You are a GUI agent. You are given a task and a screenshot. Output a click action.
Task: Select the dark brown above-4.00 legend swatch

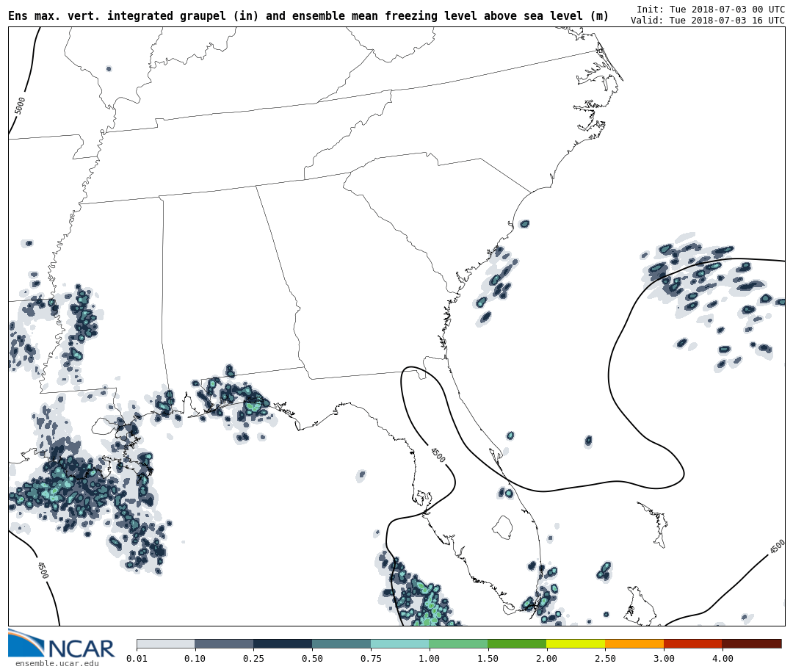(x=752, y=643)
